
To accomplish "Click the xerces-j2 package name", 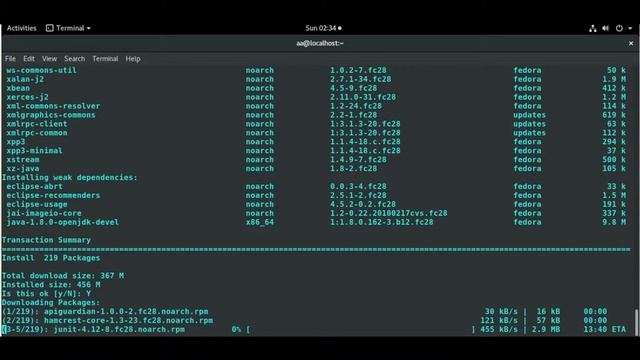I will tap(27, 97).
